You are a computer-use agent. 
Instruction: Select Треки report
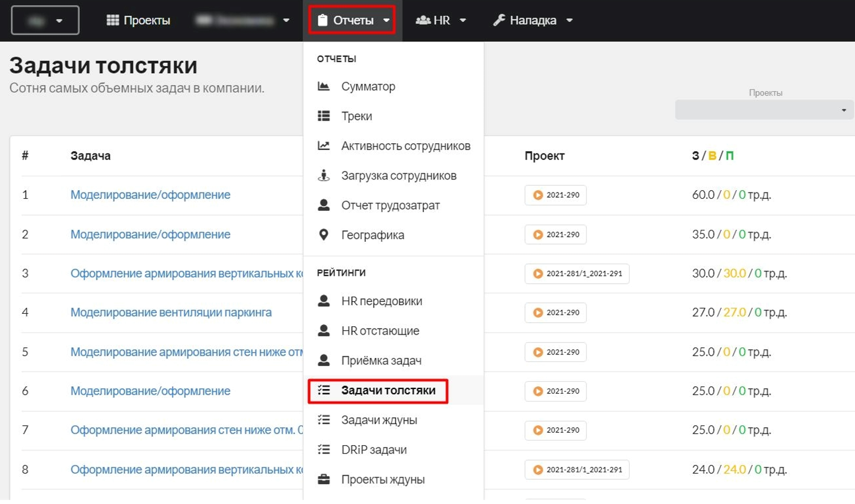(394, 116)
